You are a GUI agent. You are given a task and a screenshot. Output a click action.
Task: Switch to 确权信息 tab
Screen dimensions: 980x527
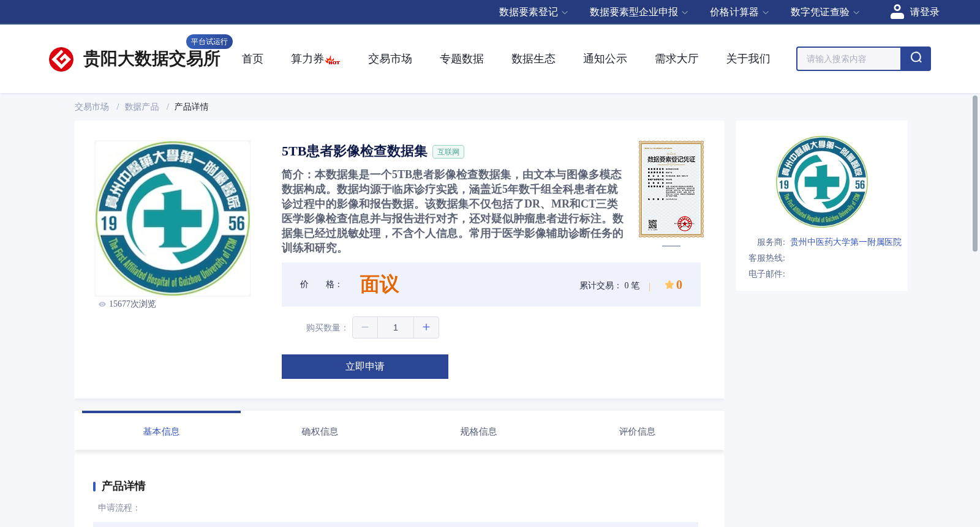(x=320, y=432)
